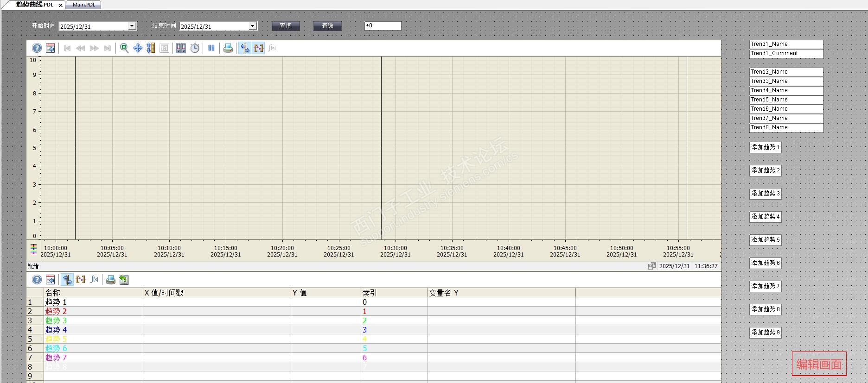The image size is (868, 383).
Task: Click the 就绪 status text
Action: [x=33, y=266]
